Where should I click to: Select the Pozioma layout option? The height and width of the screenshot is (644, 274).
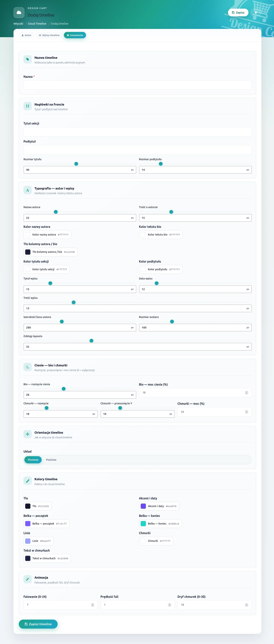tap(51, 460)
